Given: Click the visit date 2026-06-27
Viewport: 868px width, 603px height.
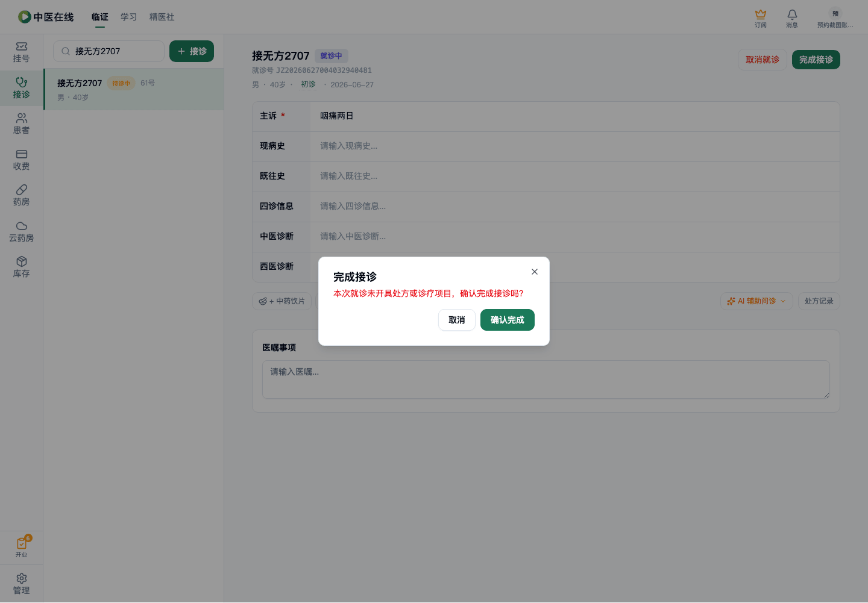Looking at the screenshot, I should point(352,85).
